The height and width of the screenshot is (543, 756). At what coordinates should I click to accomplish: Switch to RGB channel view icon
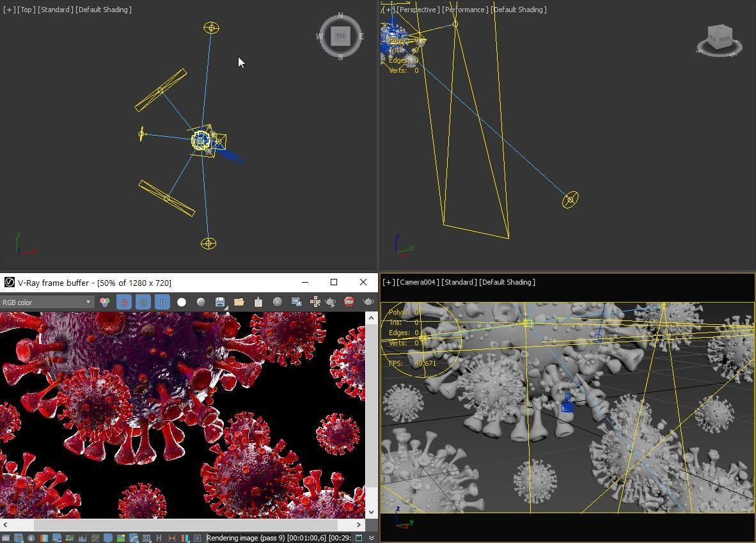[x=105, y=303]
